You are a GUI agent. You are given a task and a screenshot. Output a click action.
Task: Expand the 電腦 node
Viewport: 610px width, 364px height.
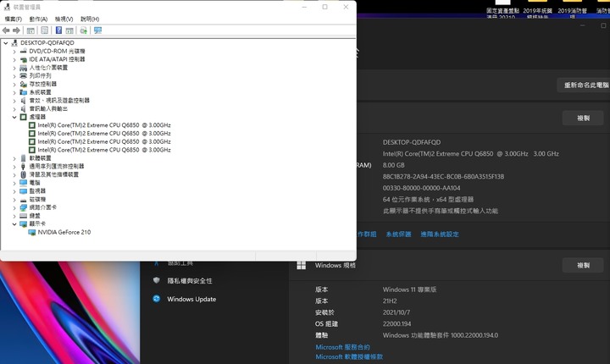click(x=14, y=183)
